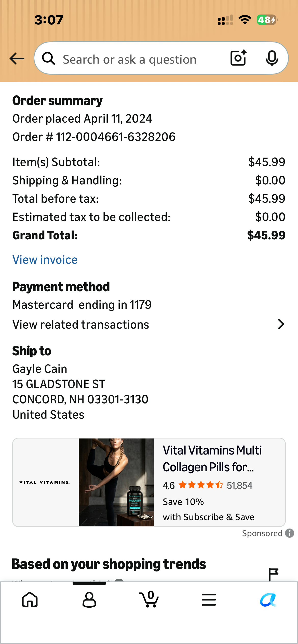The width and height of the screenshot is (298, 644).
Task: Open the Alexa assistant icon
Action: click(x=268, y=600)
